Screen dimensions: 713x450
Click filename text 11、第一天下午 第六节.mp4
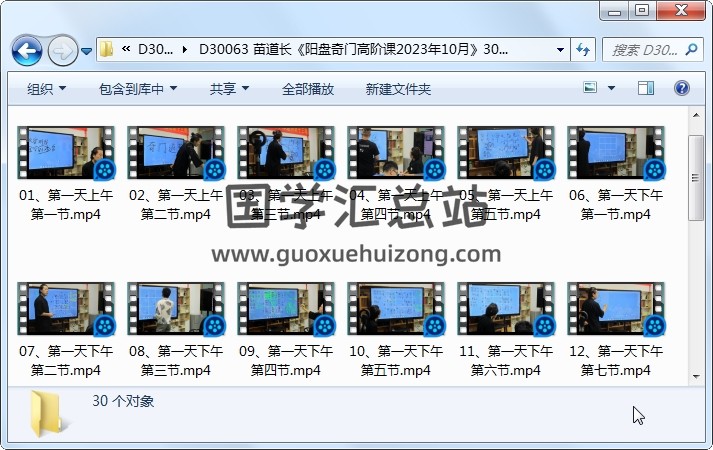pyautogui.click(x=506, y=360)
